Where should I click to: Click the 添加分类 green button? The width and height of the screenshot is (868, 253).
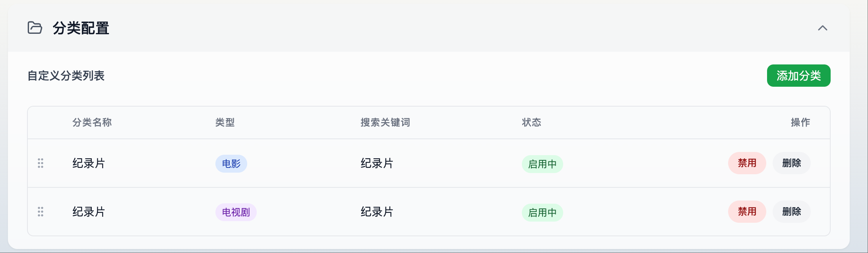pos(798,76)
